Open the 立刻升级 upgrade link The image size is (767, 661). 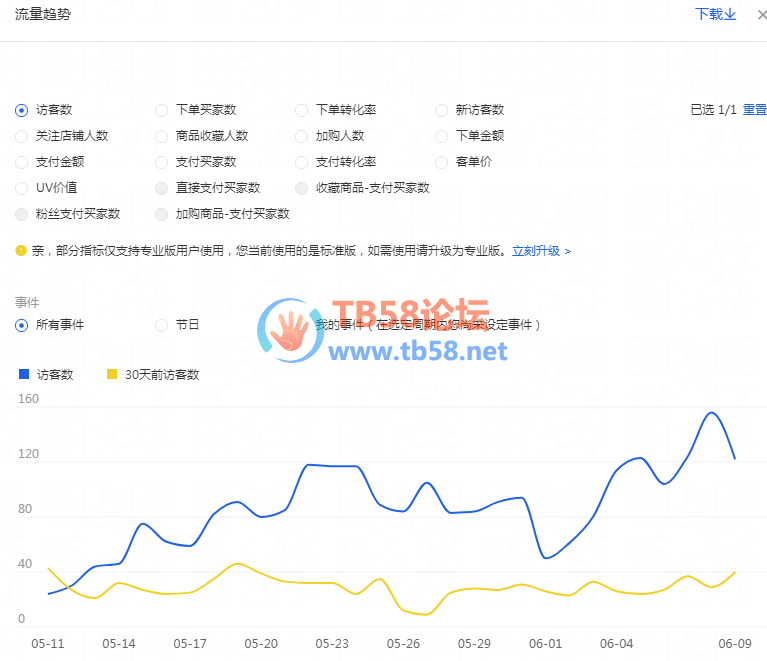(541, 251)
